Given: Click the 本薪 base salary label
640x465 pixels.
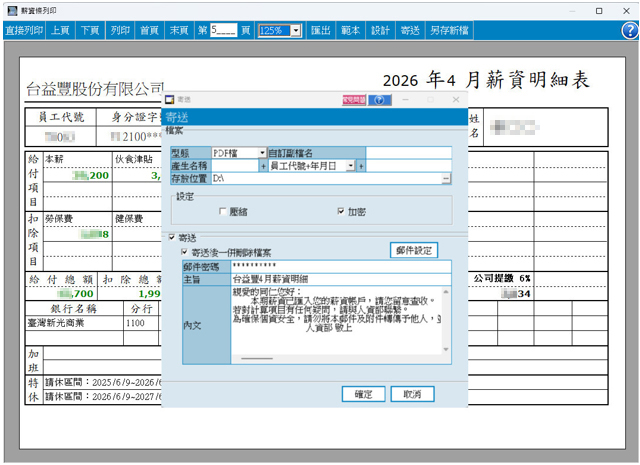Looking at the screenshot, I should 54,159.
